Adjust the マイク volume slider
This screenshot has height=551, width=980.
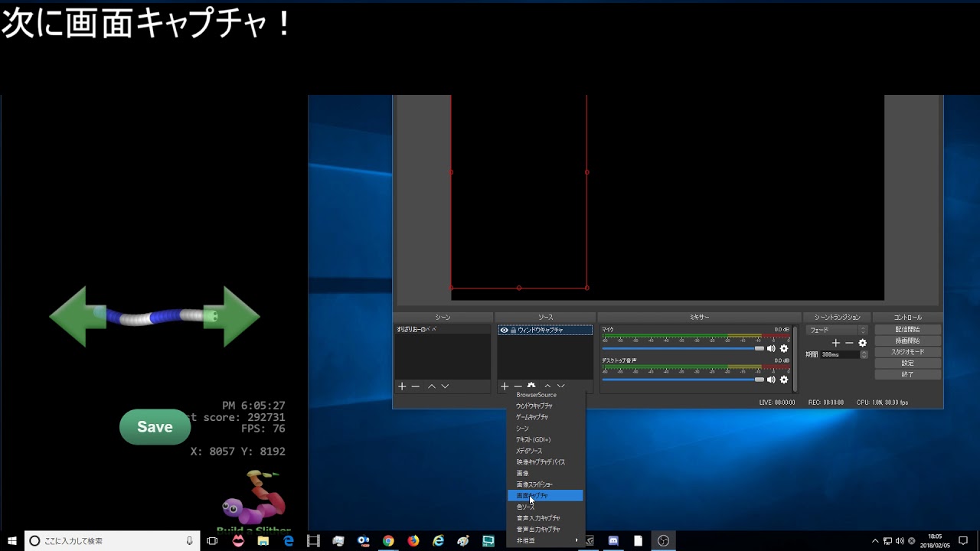click(683, 348)
